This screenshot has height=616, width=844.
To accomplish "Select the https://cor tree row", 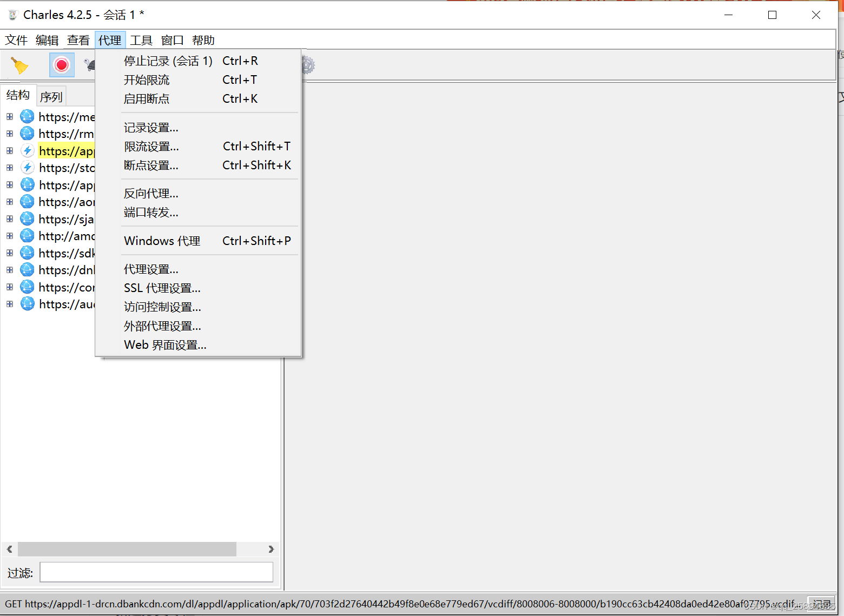I will coord(67,287).
